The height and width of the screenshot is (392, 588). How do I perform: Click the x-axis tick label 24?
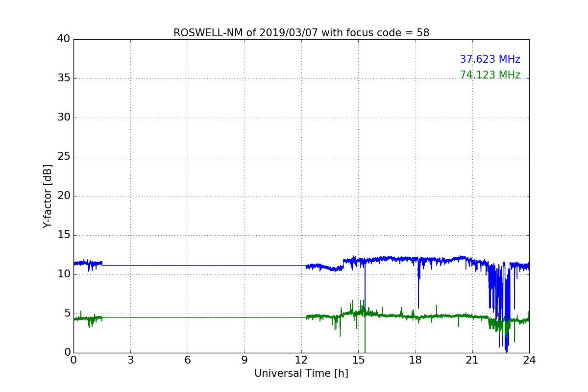[529, 360]
